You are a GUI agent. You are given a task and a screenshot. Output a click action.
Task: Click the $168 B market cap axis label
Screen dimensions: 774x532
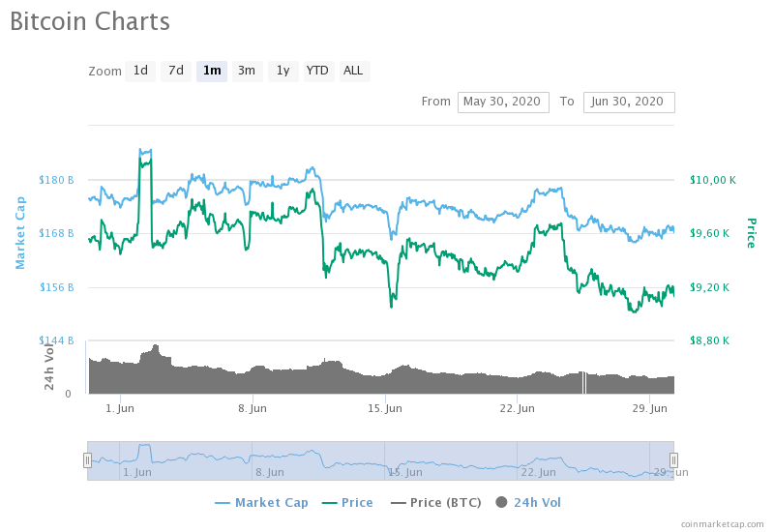(x=56, y=233)
